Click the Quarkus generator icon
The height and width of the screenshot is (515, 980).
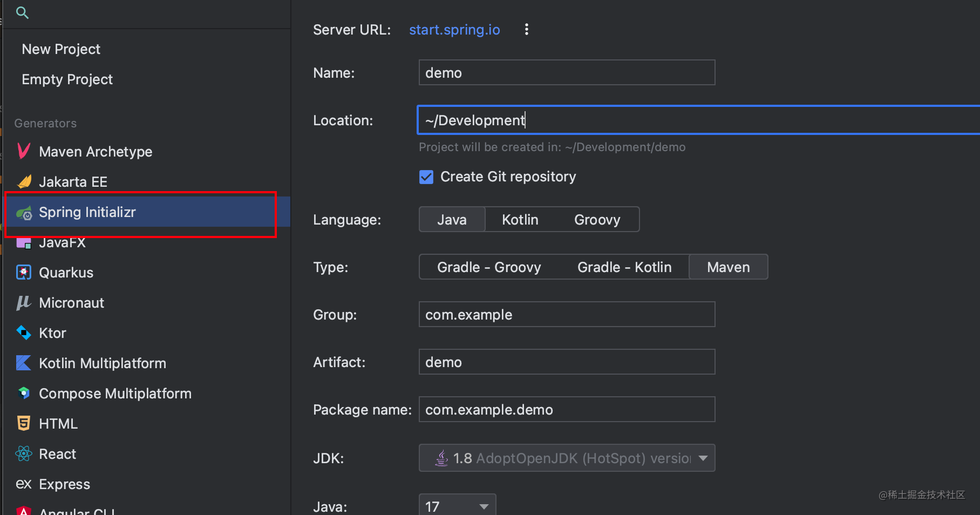(x=24, y=273)
